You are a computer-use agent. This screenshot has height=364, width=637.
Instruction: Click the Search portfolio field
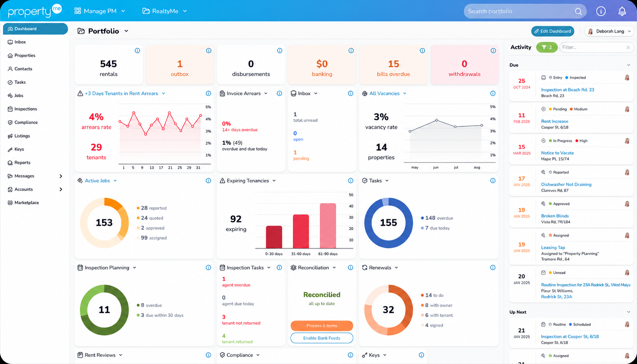pyautogui.click(x=525, y=12)
